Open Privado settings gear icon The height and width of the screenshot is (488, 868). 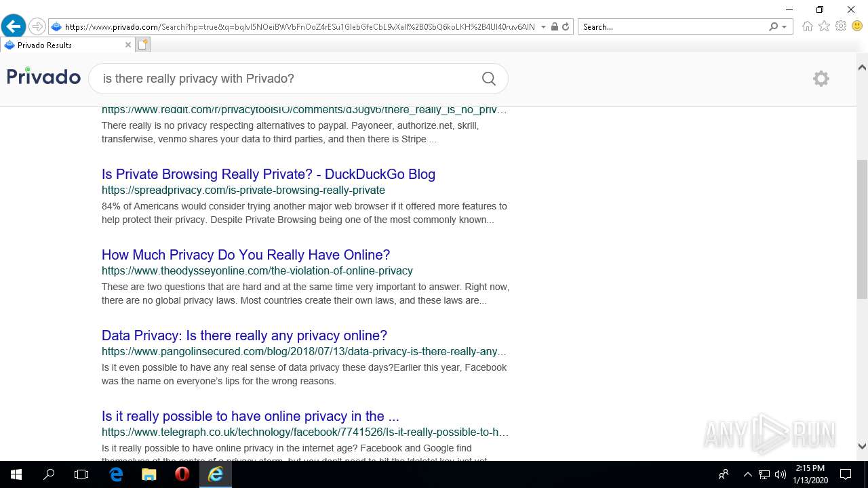[821, 79]
